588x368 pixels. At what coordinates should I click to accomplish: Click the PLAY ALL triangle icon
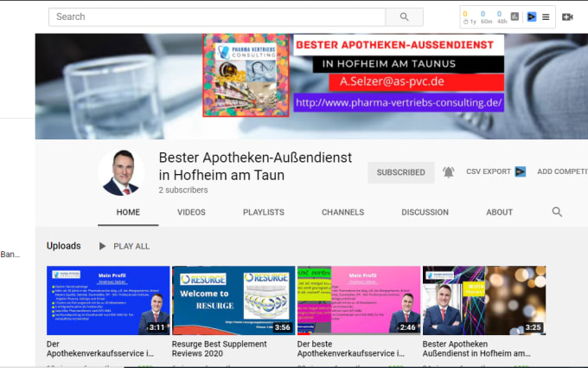pos(102,246)
